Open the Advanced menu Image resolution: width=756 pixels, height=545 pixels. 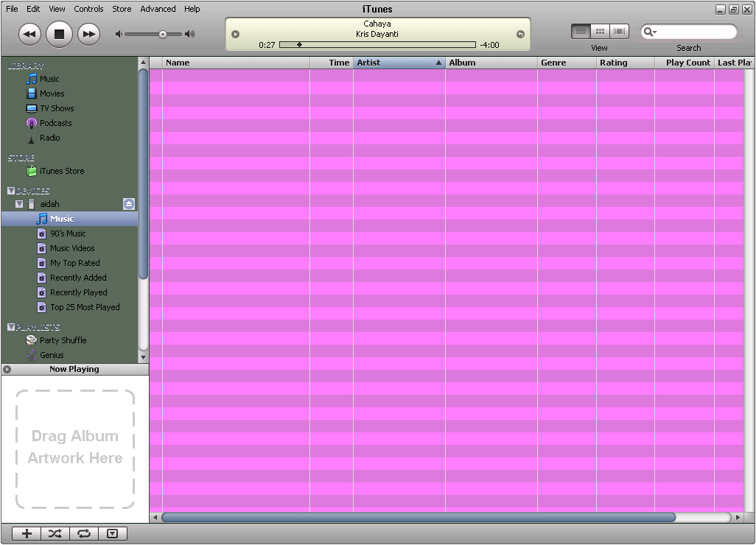[158, 9]
